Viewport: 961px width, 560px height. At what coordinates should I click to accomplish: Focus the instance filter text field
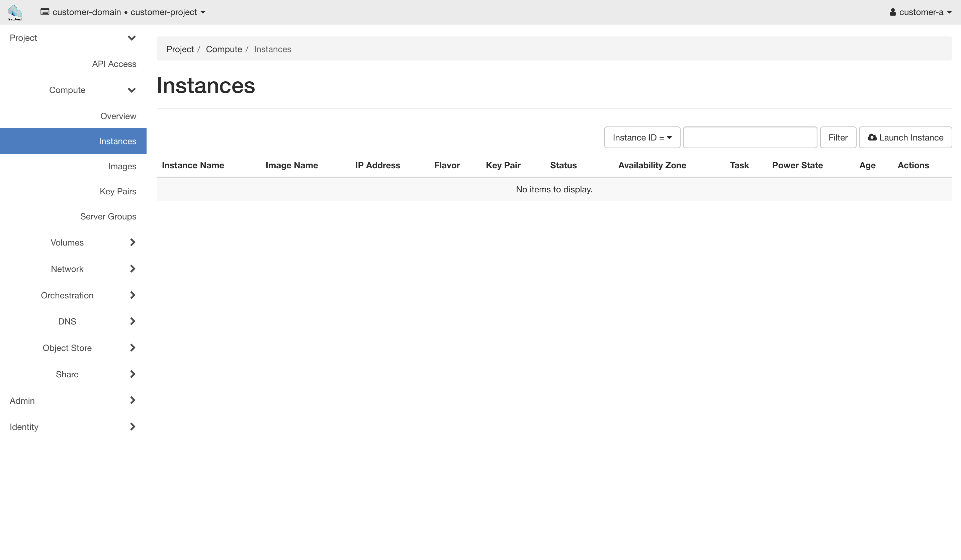coord(750,137)
